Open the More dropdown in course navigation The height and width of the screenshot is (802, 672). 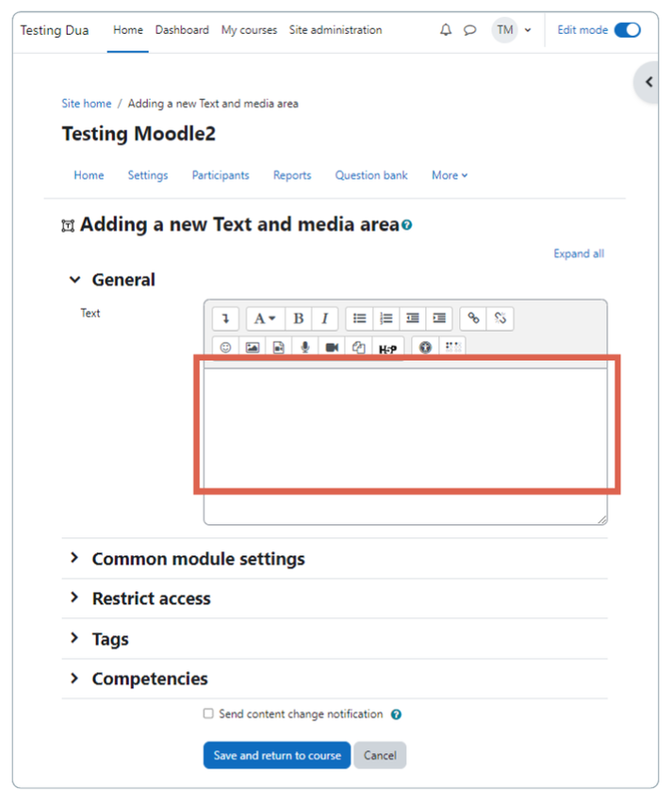pos(450,175)
